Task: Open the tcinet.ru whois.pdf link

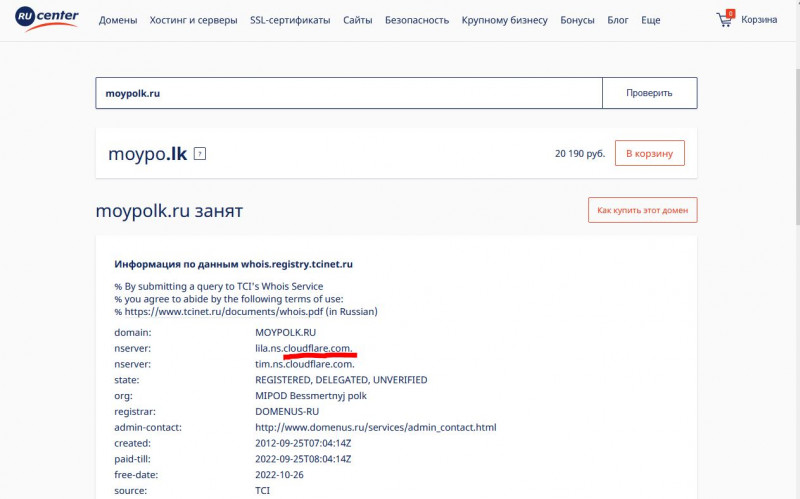Action: (224, 312)
